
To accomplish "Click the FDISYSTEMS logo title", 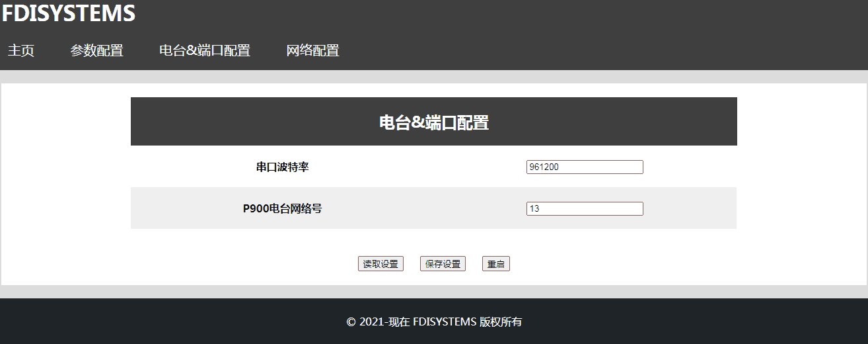I will pos(69,13).
